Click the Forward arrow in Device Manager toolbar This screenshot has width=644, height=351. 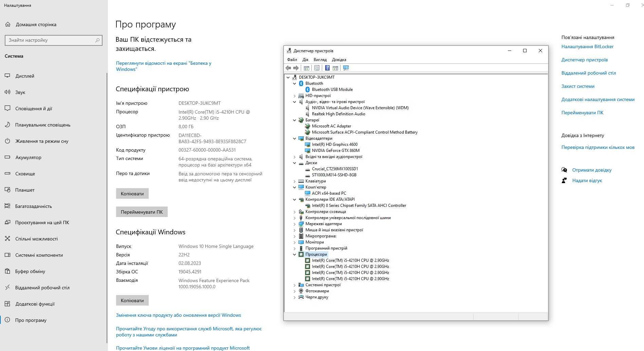(296, 68)
